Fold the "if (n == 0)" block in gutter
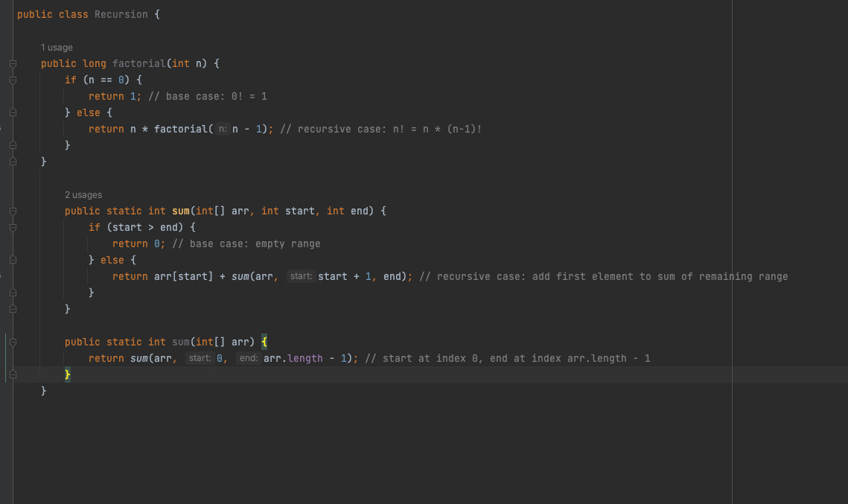The height and width of the screenshot is (504, 848). click(13, 80)
